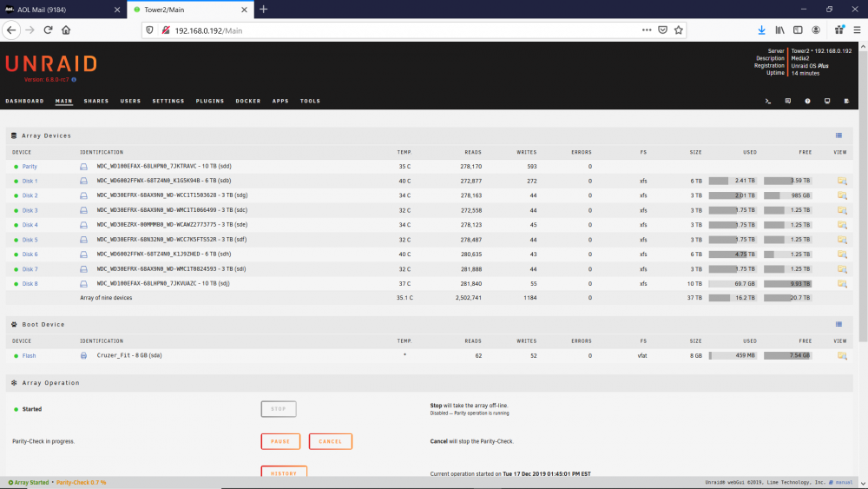This screenshot has width=868, height=489.
Task: Click Cruzer_Fit flash drive icon
Action: (83, 355)
